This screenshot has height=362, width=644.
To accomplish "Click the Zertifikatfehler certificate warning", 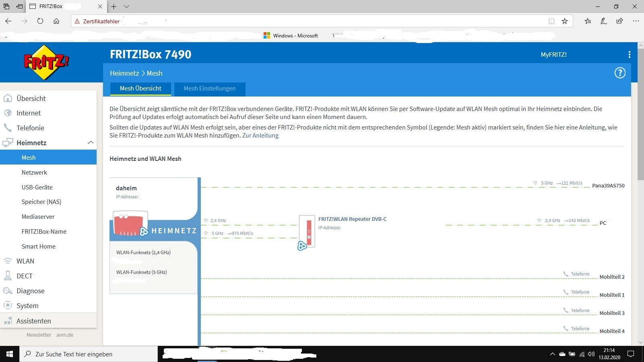I will [x=97, y=21].
